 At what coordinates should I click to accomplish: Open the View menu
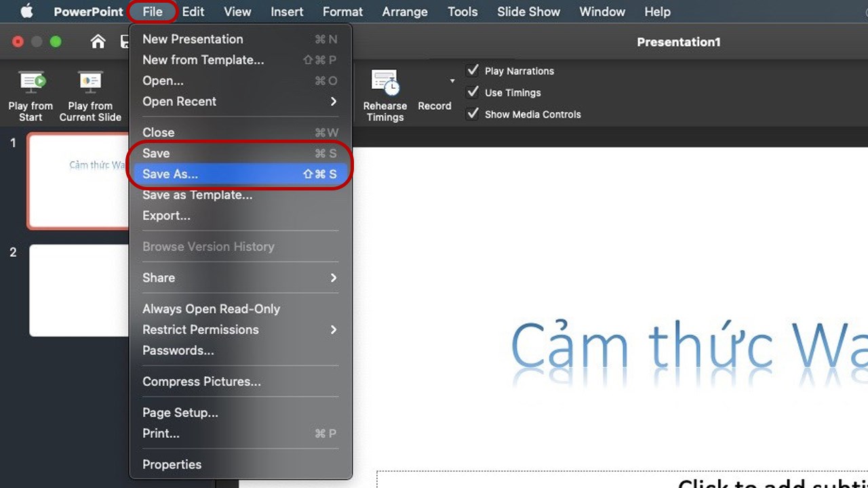237,12
